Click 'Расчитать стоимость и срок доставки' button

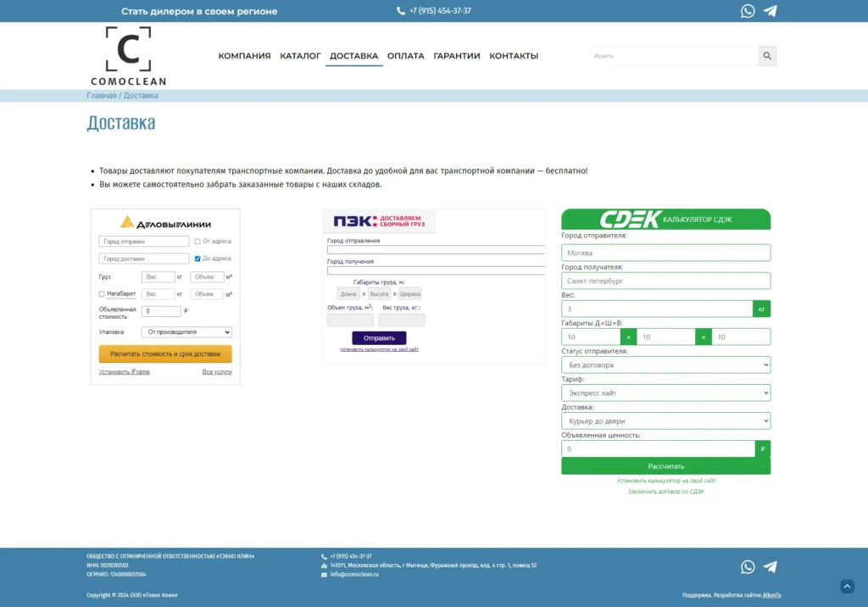[x=165, y=354]
